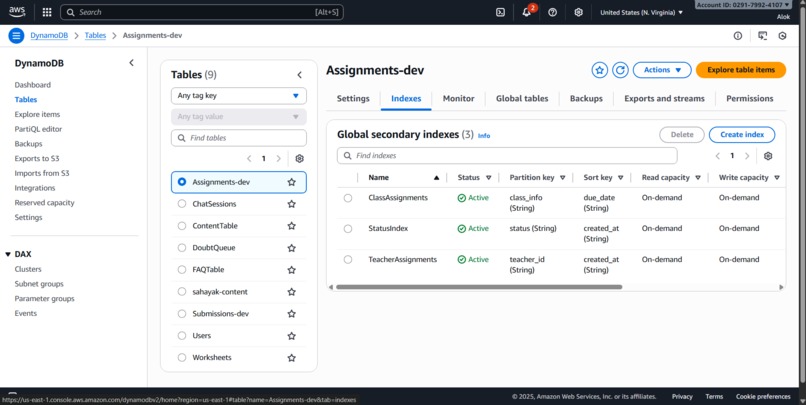806x405 pixels.
Task: Switch to the Backups tab
Action: pos(587,99)
